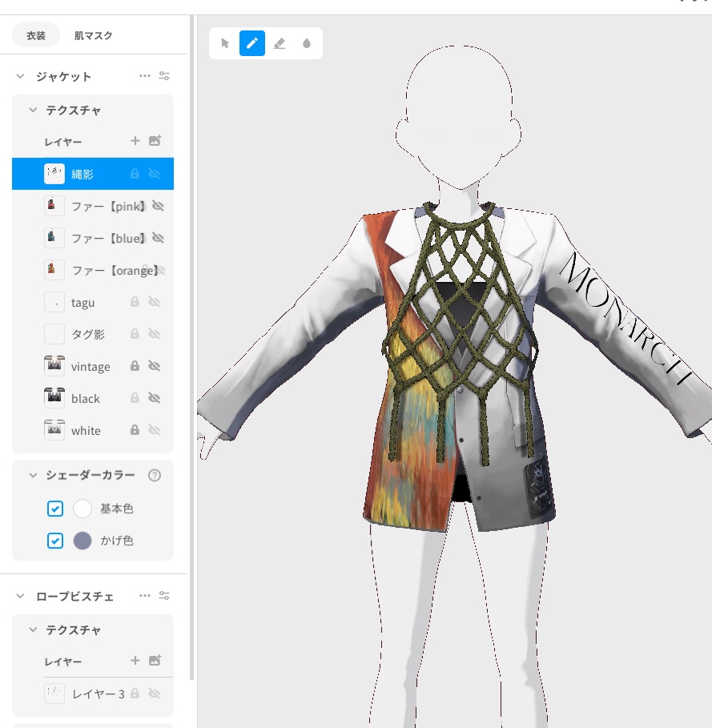Uncheck the かげ色 shader color
The width and height of the screenshot is (712, 728).
point(54,540)
